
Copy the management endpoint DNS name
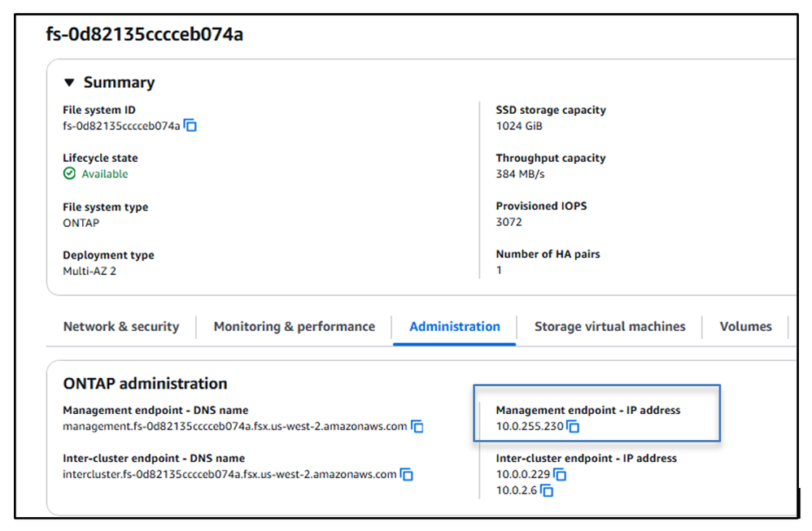click(417, 426)
